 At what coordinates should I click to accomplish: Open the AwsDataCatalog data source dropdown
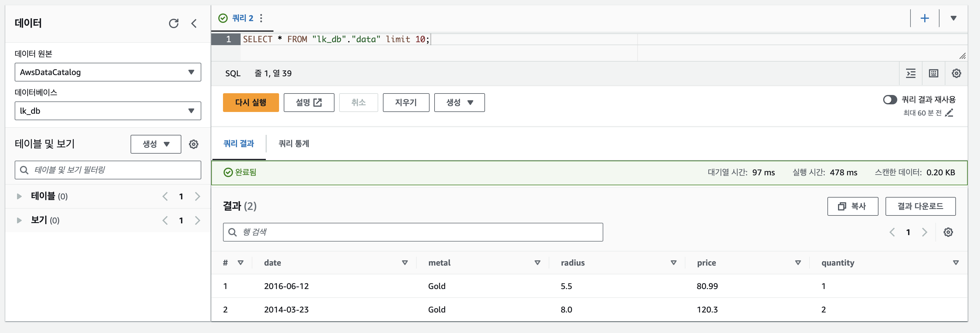click(108, 72)
